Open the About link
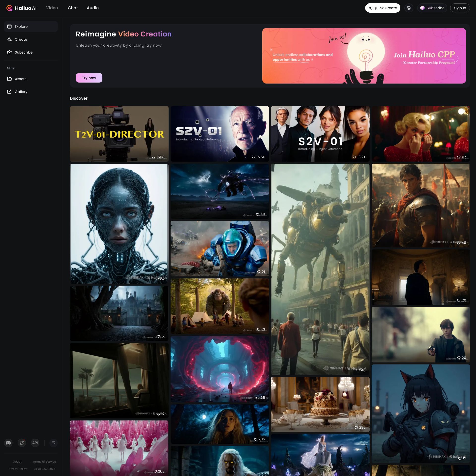Viewport: 476px width, 476px height. (17, 462)
